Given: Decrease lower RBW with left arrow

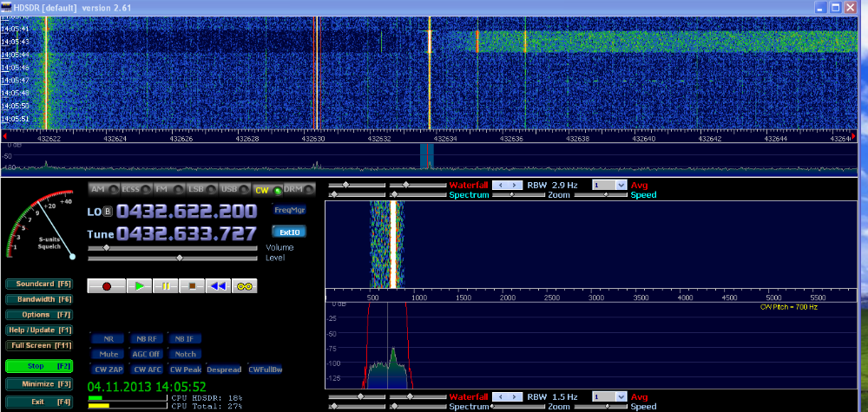Looking at the screenshot, I should click(501, 397).
